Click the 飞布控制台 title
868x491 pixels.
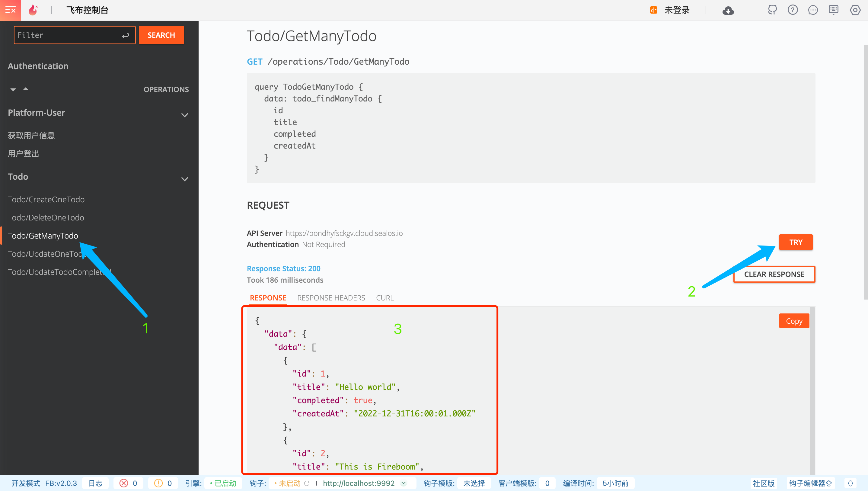point(87,10)
